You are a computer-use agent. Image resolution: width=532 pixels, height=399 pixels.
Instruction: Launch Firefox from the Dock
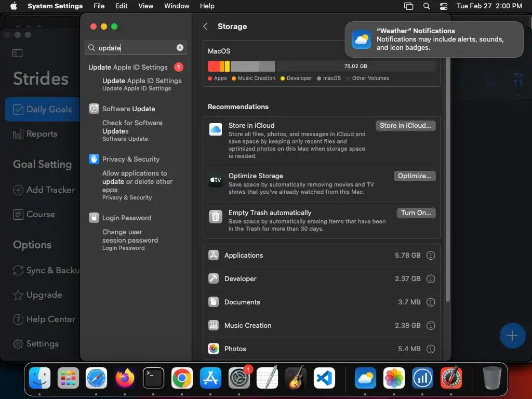[x=125, y=378]
